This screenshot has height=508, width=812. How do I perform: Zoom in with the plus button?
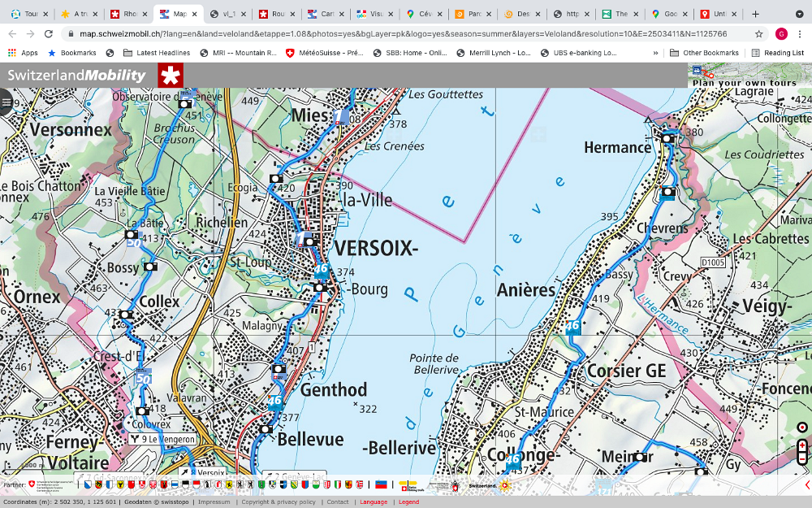tap(802, 445)
